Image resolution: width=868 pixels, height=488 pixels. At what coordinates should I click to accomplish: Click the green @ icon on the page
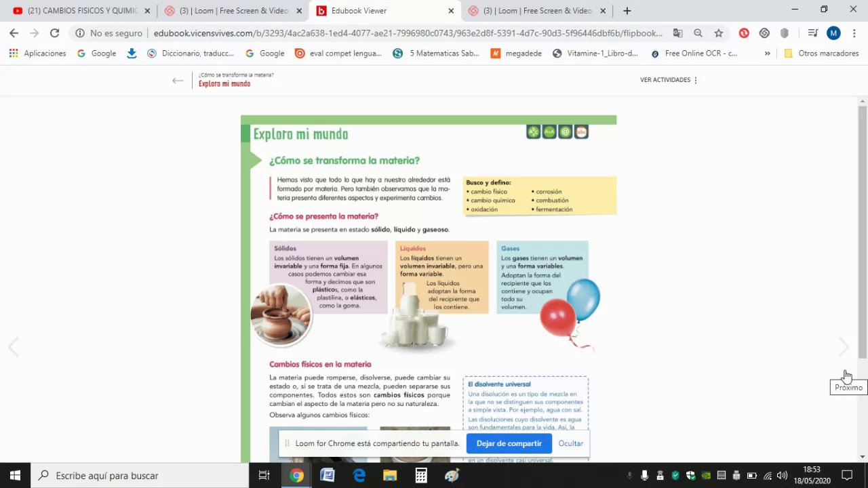click(566, 132)
